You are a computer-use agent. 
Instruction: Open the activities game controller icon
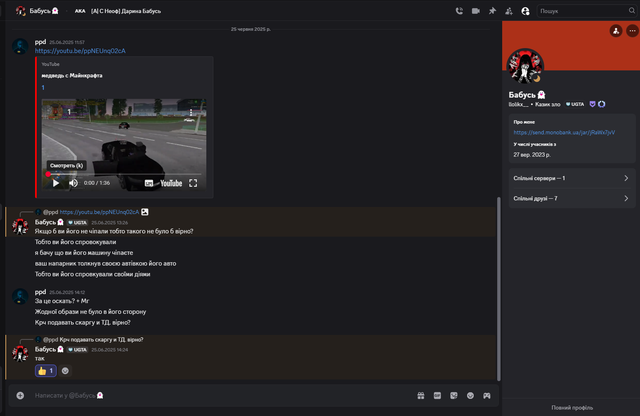click(487, 395)
